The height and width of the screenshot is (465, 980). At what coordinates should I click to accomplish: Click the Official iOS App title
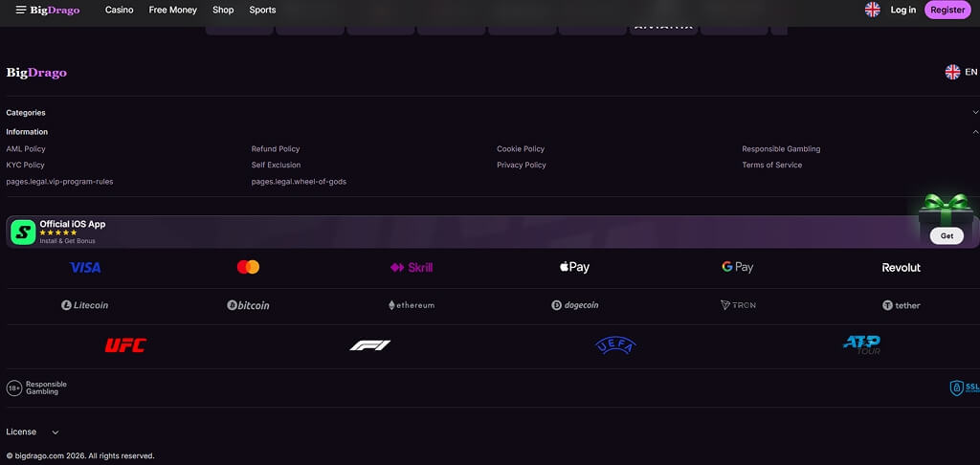point(73,224)
